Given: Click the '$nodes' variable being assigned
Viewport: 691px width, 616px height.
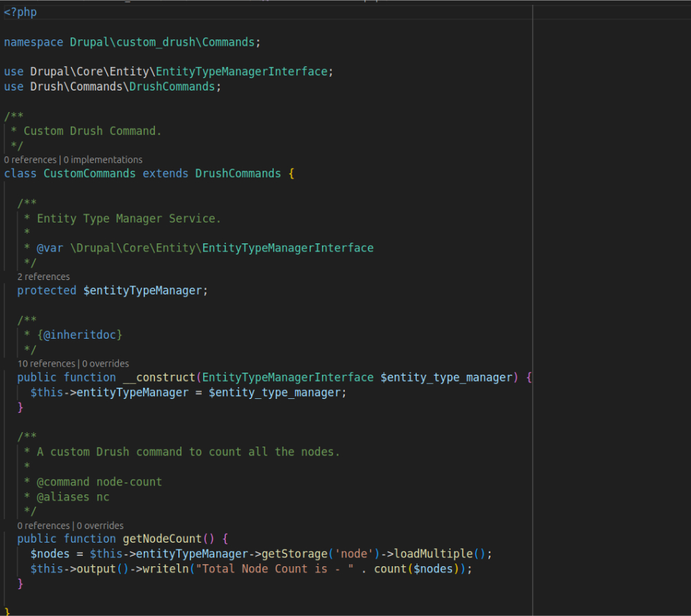Looking at the screenshot, I should click(x=50, y=554).
